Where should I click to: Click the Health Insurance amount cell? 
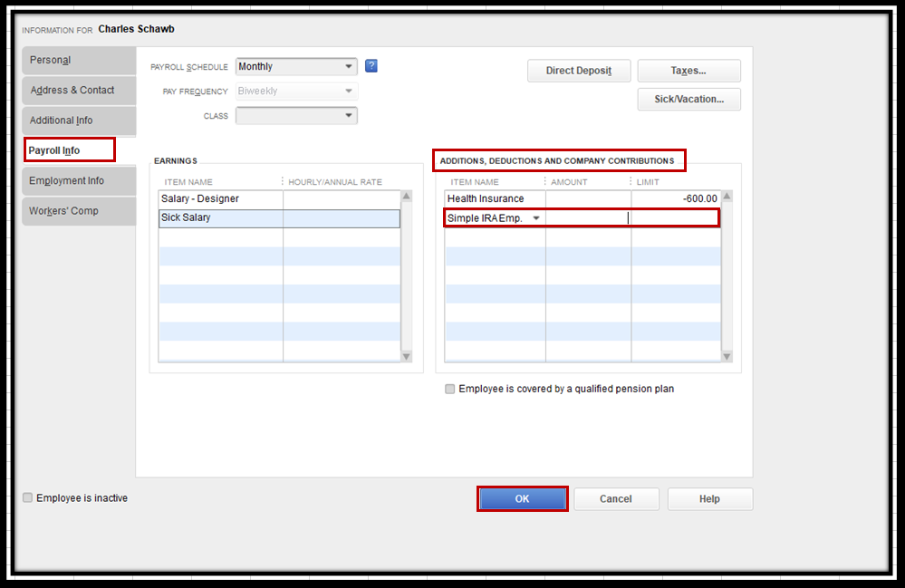pos(588,199)
